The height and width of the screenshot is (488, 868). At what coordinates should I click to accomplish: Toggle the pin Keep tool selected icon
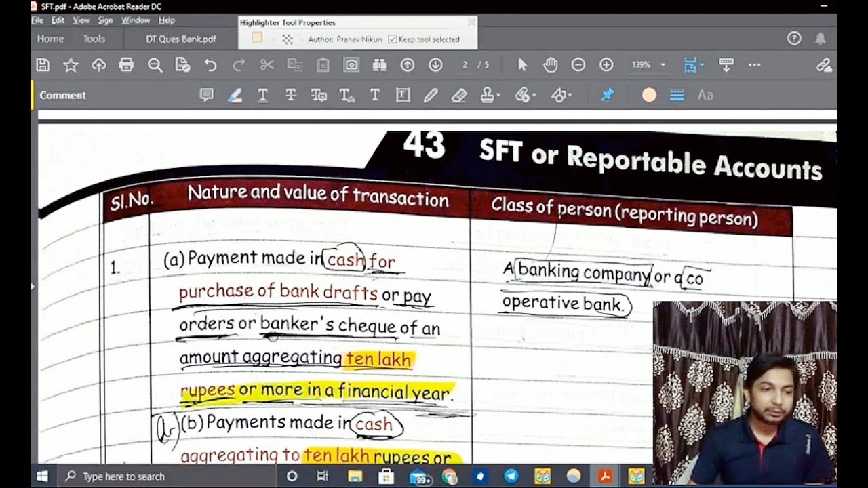click(x=608, y=96)
